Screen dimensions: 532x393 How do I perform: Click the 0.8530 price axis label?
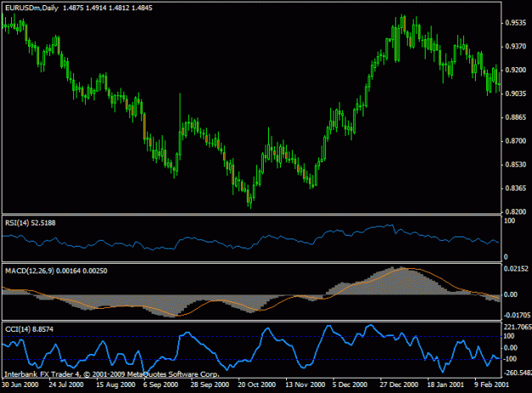click(x=516, y=164)
